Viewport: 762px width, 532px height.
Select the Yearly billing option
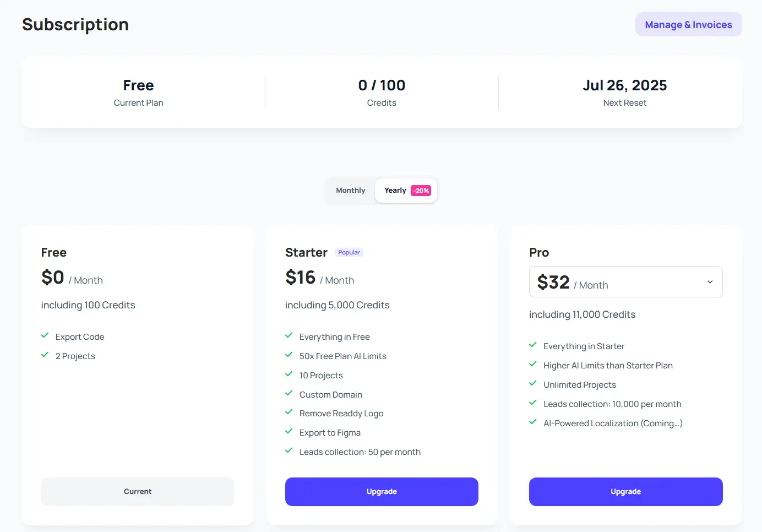395,191
